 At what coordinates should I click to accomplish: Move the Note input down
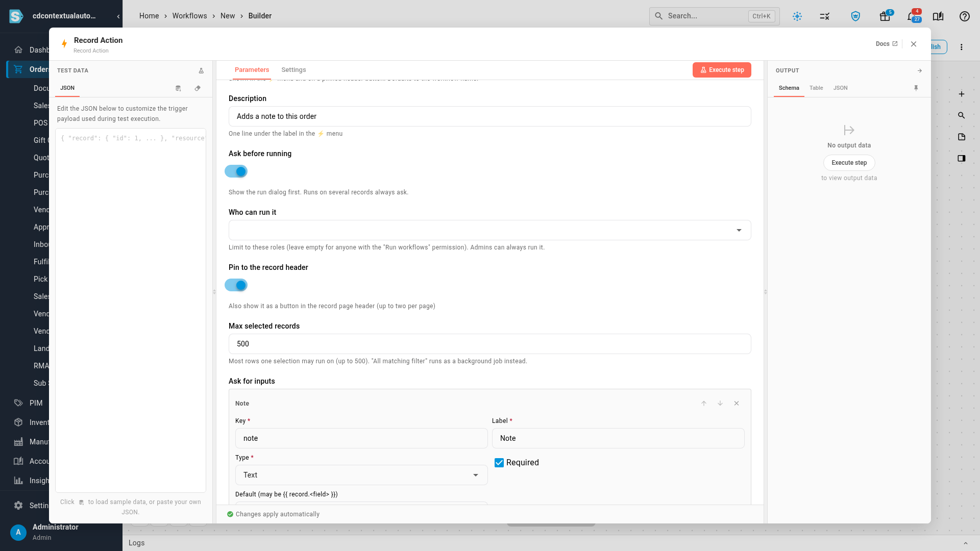pos(720,404)
